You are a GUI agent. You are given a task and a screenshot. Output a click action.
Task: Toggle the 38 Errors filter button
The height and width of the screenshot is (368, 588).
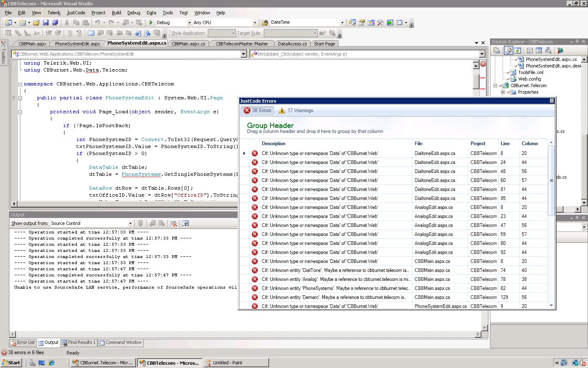(258, 110)
